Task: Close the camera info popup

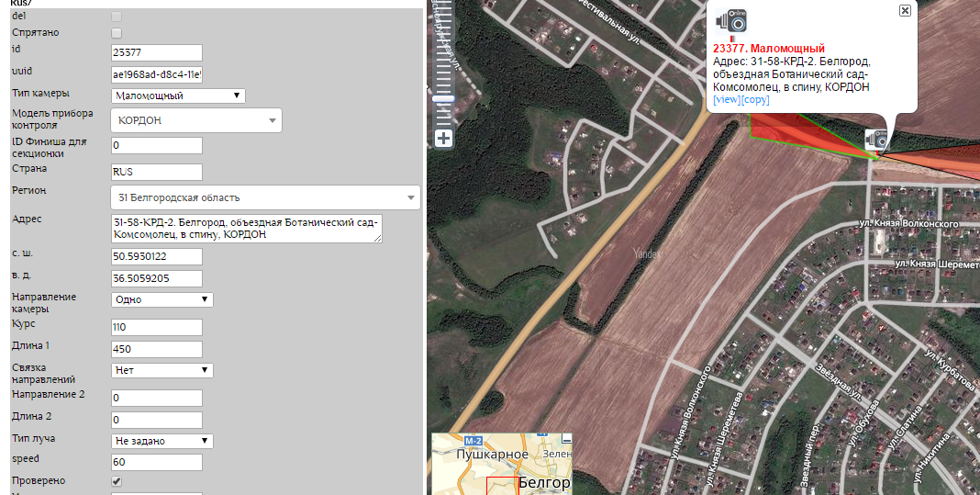Action: point(905,10)
